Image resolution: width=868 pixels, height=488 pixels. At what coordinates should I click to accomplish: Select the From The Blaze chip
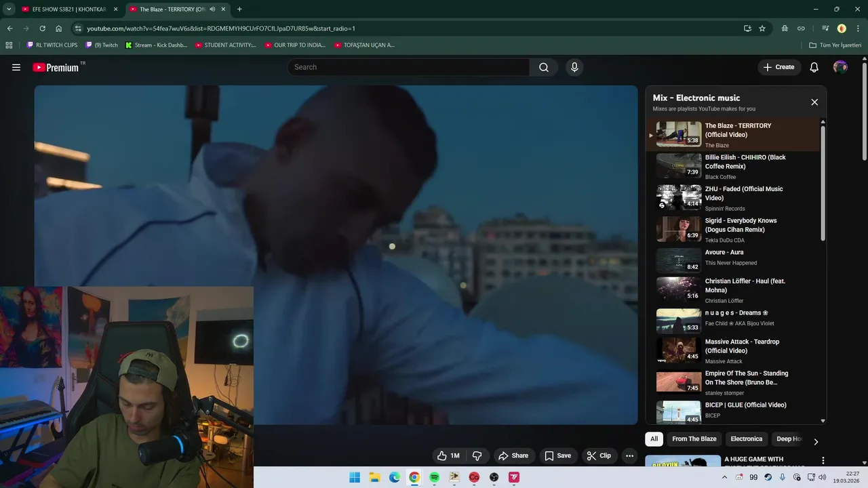pos(694,439)
